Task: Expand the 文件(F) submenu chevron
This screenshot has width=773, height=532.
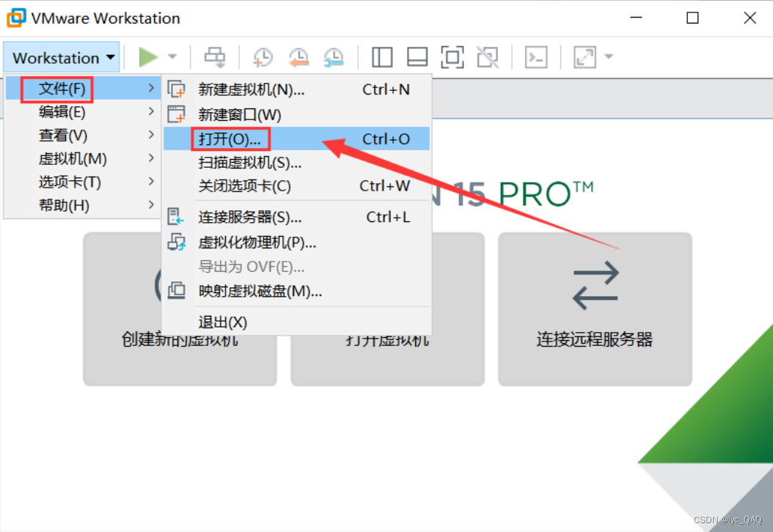Action: 151,88
